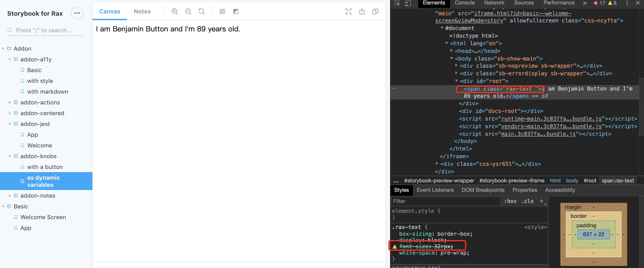This screenshot has height=268, width=644.
Task: Toggle the preview background shade icon
Action: (236, 11)
